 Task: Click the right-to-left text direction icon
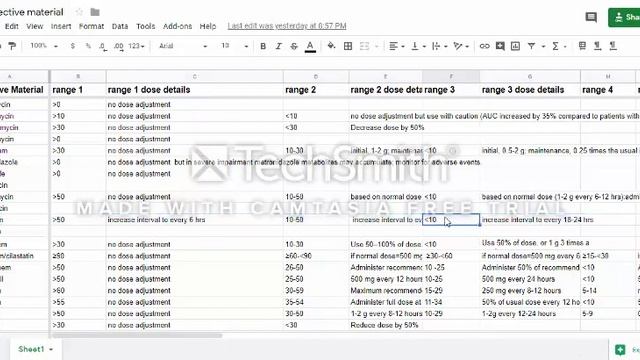point(613,46)
